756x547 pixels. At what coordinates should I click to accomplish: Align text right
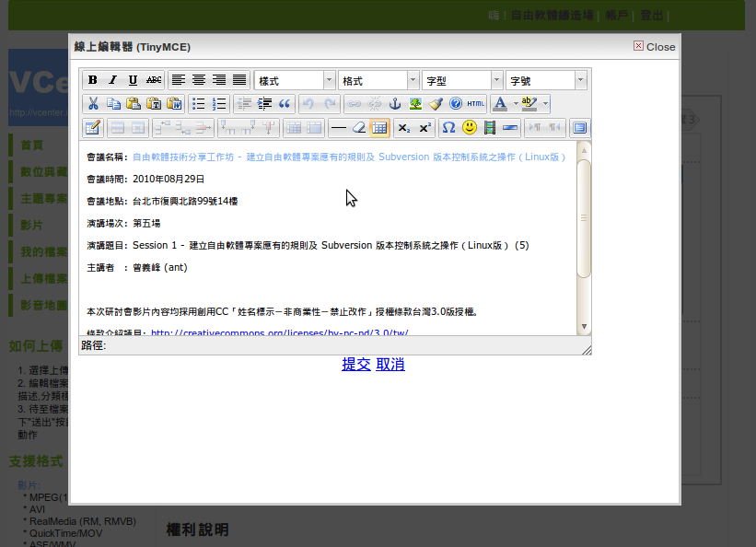pos(219,80)
